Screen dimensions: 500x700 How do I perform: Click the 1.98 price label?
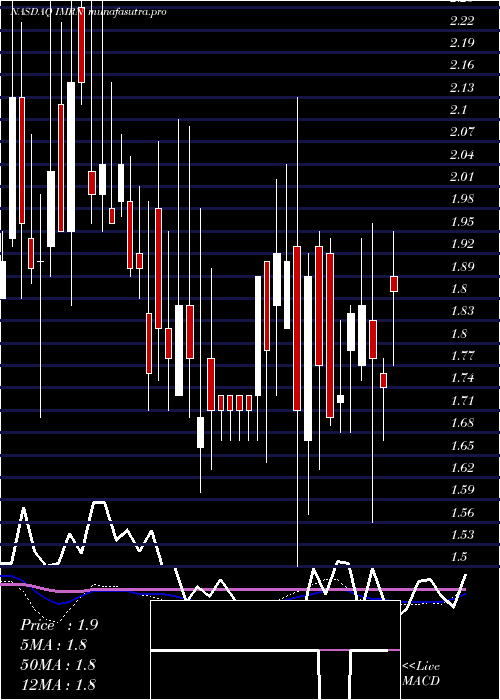pyautogui.click(x=462, y=200)
